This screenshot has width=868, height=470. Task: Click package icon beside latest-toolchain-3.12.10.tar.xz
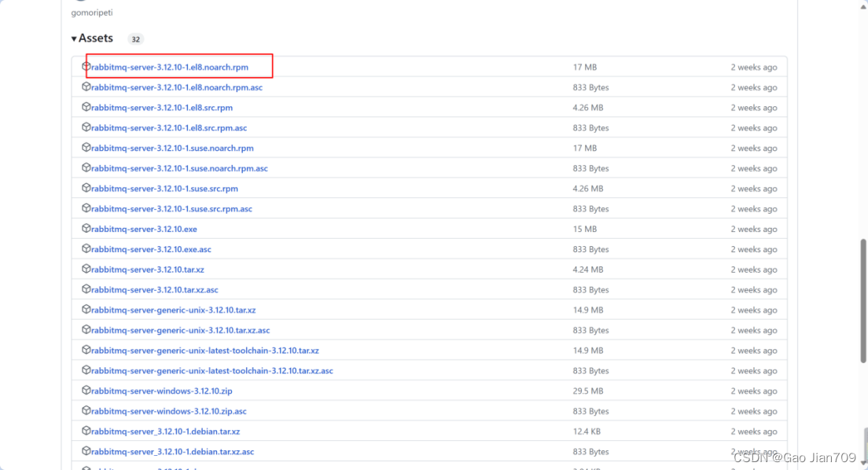tap(86, 350)
